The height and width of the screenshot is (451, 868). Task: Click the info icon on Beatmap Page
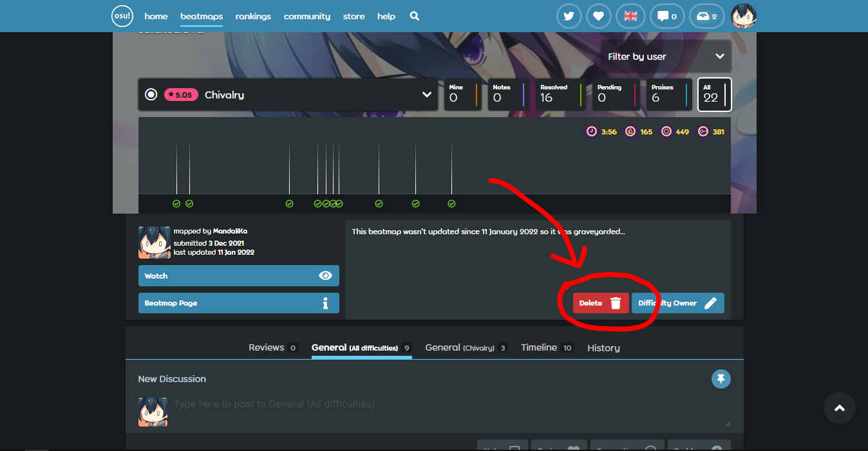click(x=325, y=303)
